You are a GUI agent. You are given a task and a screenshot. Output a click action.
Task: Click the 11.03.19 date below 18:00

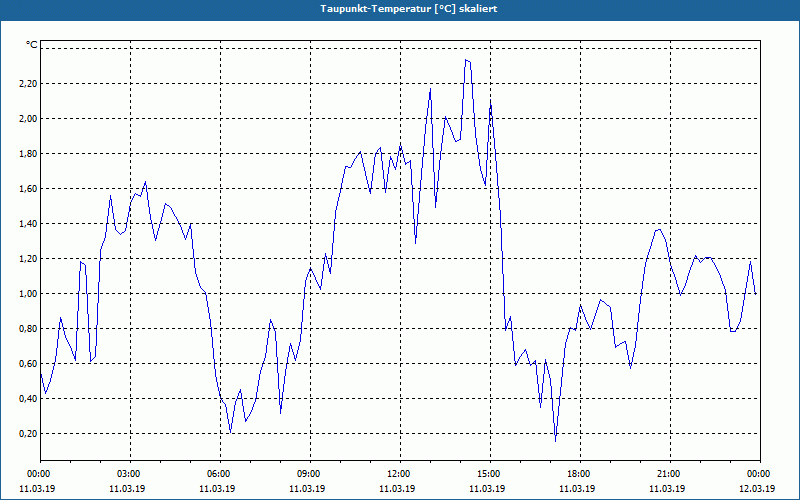(577, 489)
